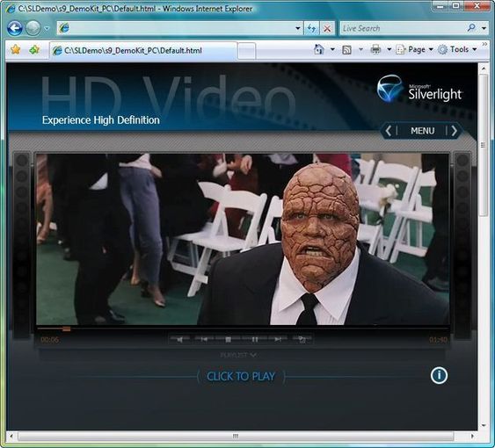Screen dimensions: 495x448
Task: Pause the playing video
Action: [x=254, y=339]
